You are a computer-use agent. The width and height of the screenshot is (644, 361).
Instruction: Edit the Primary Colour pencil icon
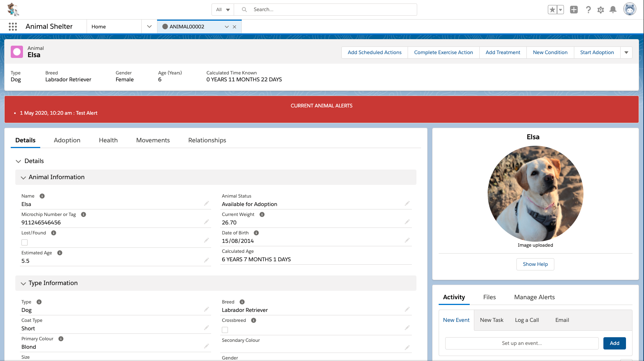click(206, 346)
